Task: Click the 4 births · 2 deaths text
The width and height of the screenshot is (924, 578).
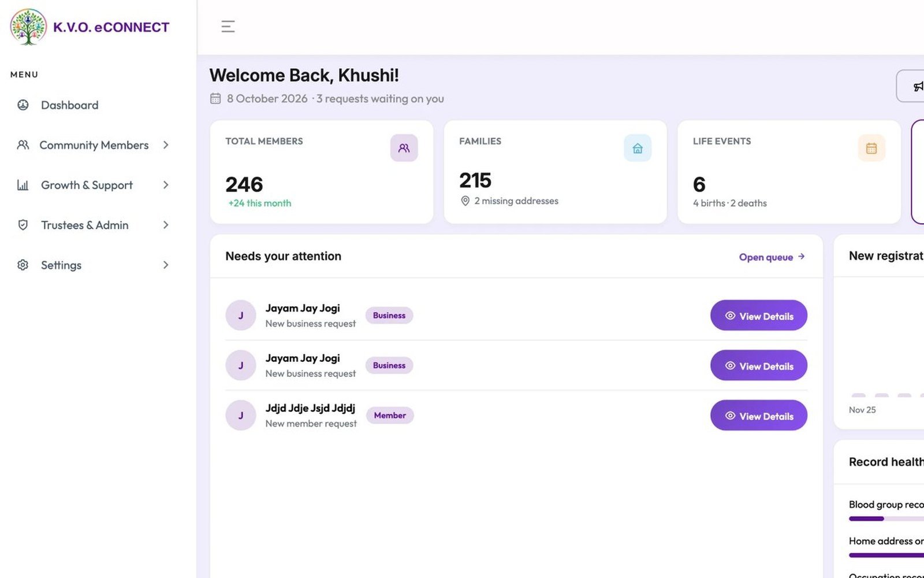Action: [x=730, y=203]
